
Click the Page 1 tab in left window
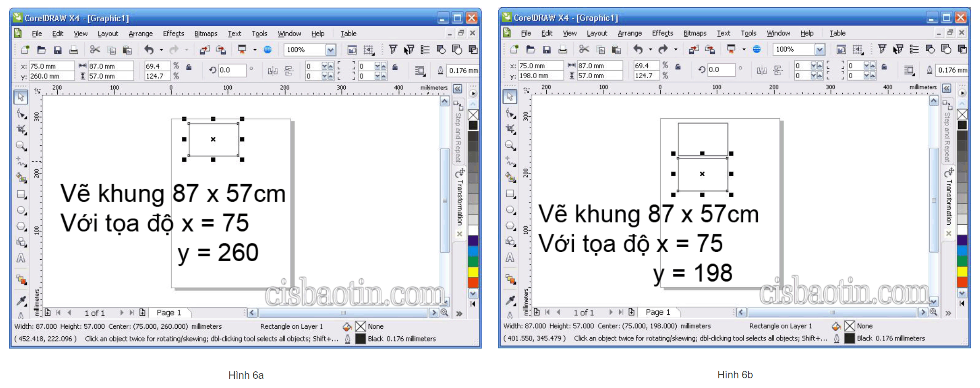pos(169,313)
